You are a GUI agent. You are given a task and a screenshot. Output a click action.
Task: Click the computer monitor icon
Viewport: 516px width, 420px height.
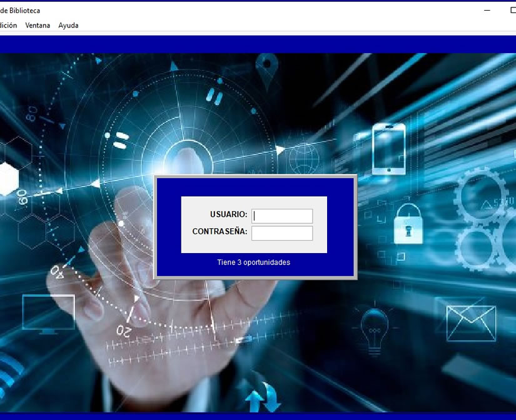(48, 314)
